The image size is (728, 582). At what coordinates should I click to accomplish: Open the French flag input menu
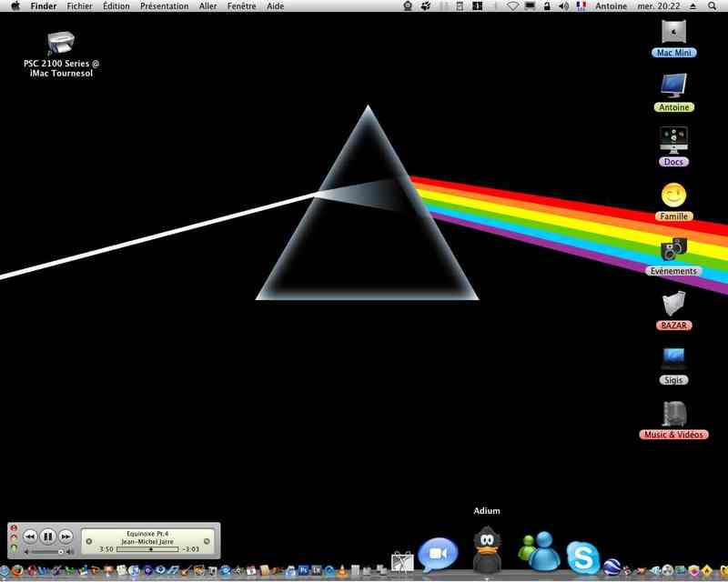[x=581, y=6]
